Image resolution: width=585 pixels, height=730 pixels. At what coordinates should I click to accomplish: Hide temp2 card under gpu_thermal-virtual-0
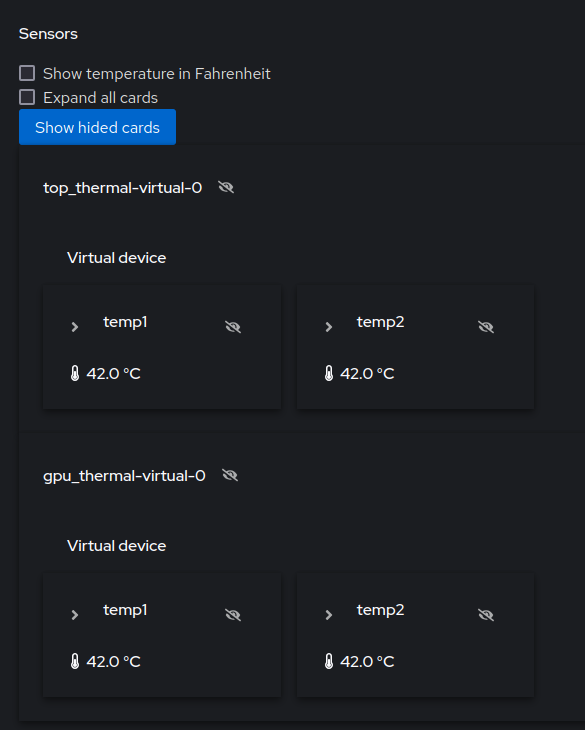pyautogui.click(x=486, y=615)
